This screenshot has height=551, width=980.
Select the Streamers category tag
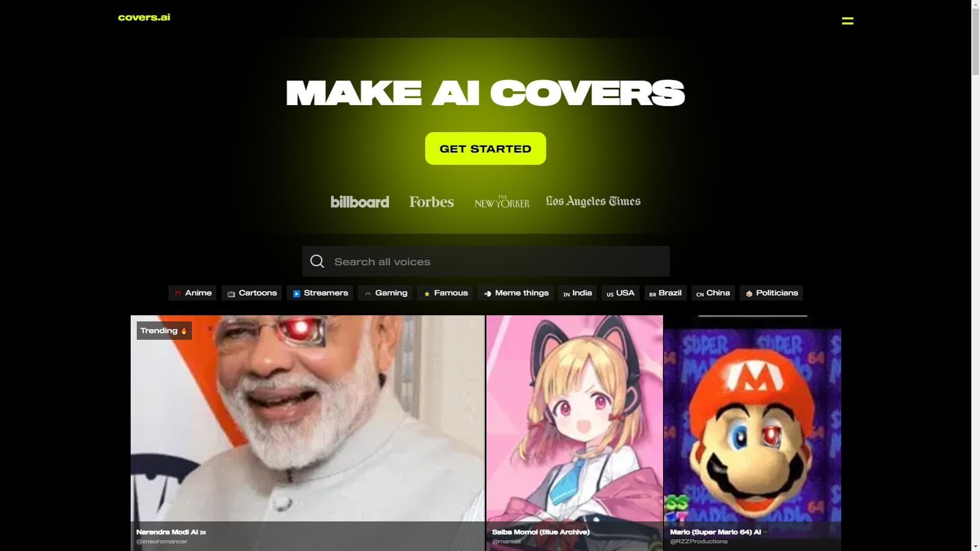point(320,293)
